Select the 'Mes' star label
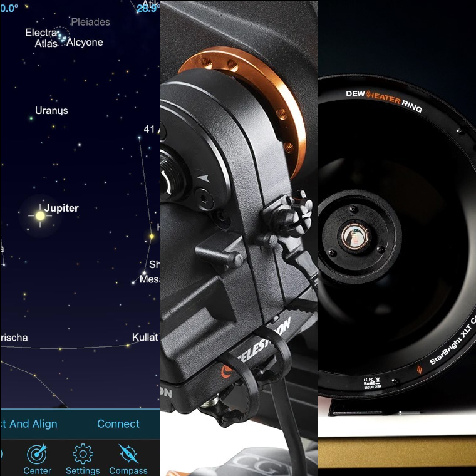 click(149, 279)
